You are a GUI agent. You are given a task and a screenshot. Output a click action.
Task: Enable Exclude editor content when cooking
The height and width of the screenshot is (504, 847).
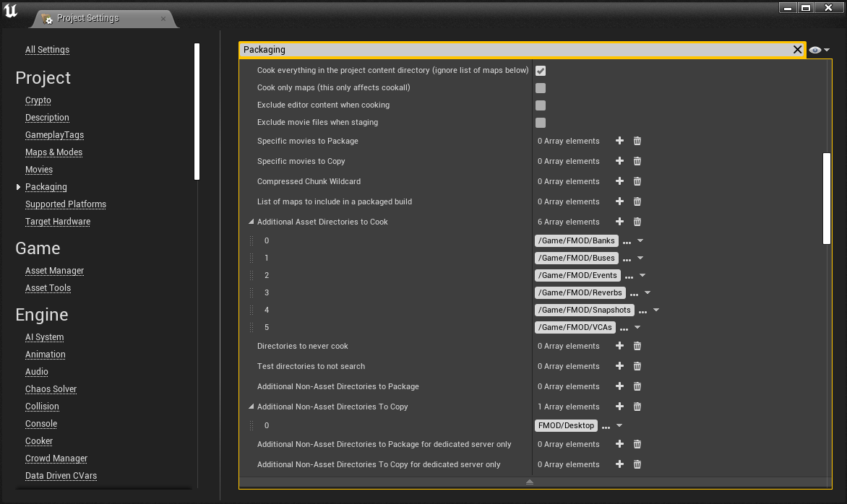coord(541,105)
